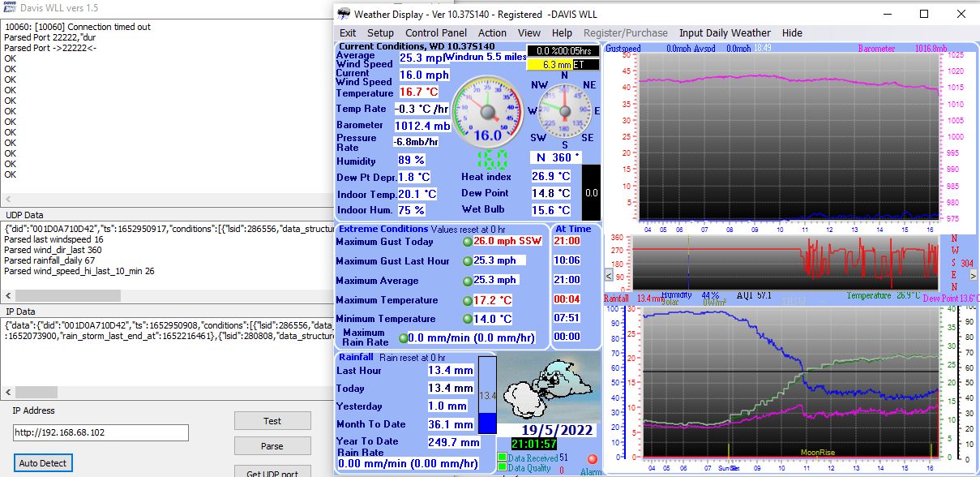The height and width of the screenshot is (477, 980).
Task: Click the Minimum Temperature time 07:51
Action: (x=567, y=319)
